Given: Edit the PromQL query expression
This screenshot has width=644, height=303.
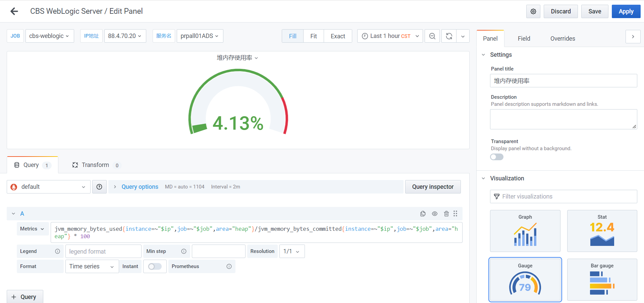Looking at the screenshot, I should [257, 232].
